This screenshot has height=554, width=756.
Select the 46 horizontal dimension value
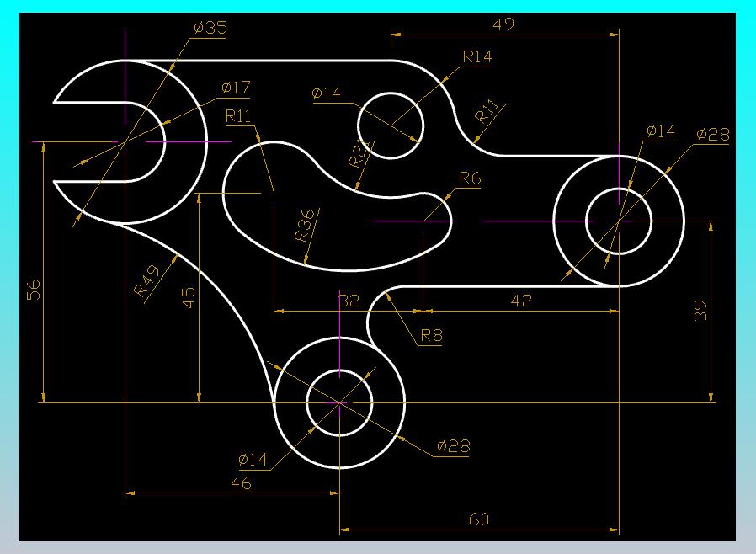click(241, 482)
